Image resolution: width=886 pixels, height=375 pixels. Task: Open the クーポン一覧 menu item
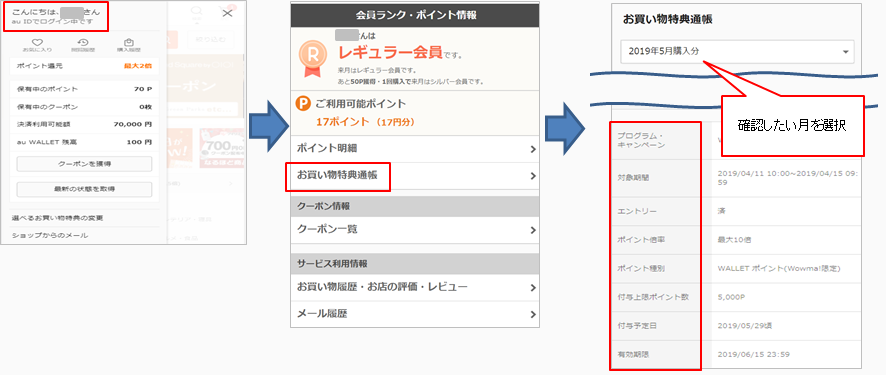(x=415, y=230)
